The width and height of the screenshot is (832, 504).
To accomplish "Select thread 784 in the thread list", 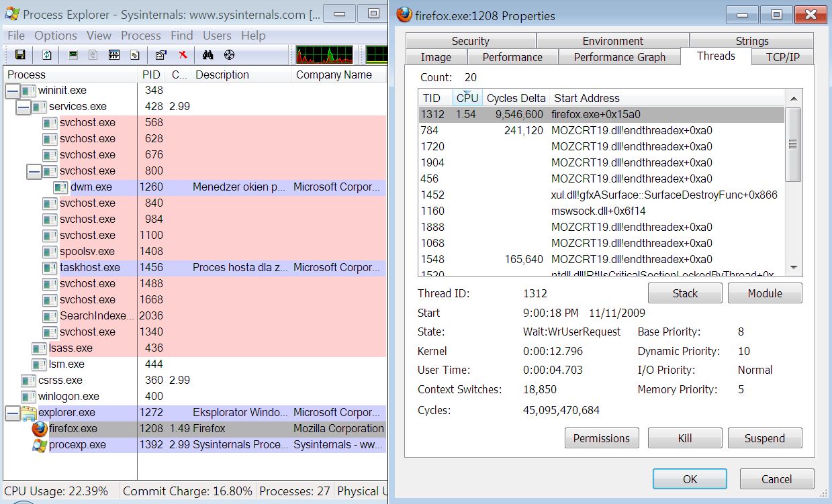I will coord(601,130).
